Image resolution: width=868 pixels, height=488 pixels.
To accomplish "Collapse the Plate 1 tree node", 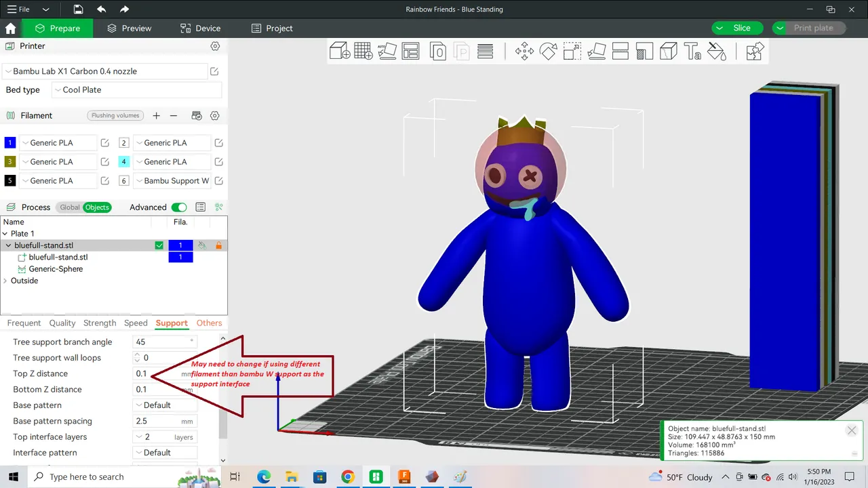I will click(x=5, y=234).
